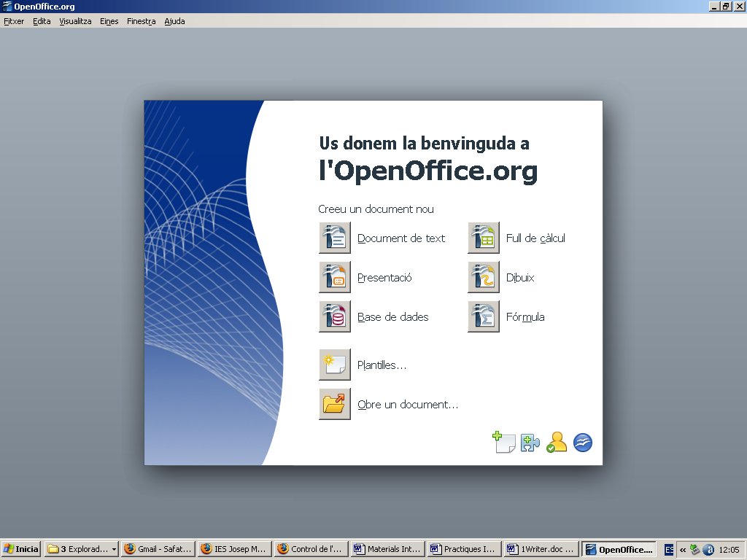Viewport: 747px width, 560px height.
Task: Switch to the Gmail Firefox taskbar window
Action: pos(158,549)
